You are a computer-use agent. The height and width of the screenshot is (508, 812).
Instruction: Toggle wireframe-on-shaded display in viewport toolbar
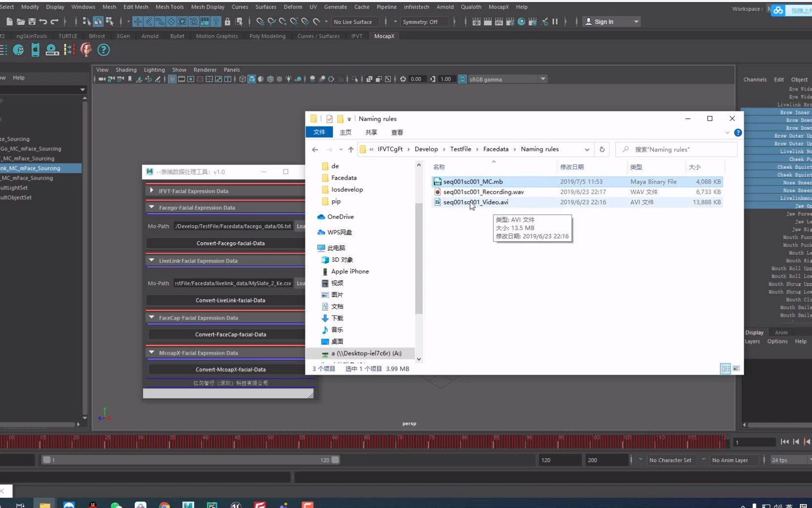coord(271,79)
